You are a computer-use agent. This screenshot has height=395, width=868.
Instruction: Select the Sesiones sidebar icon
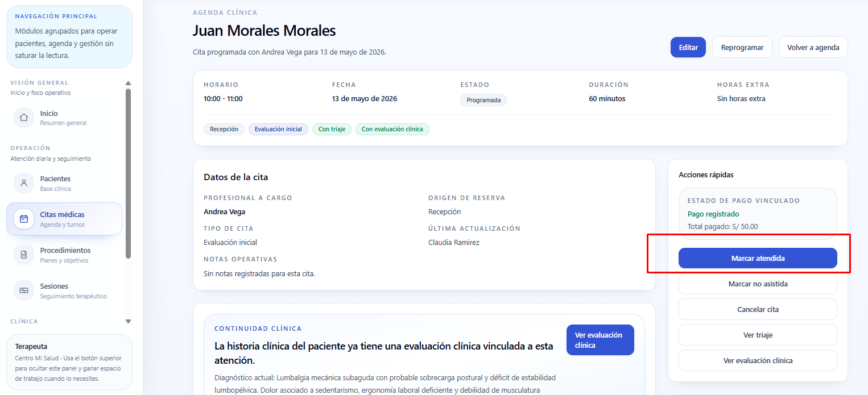tap(24, 290)
